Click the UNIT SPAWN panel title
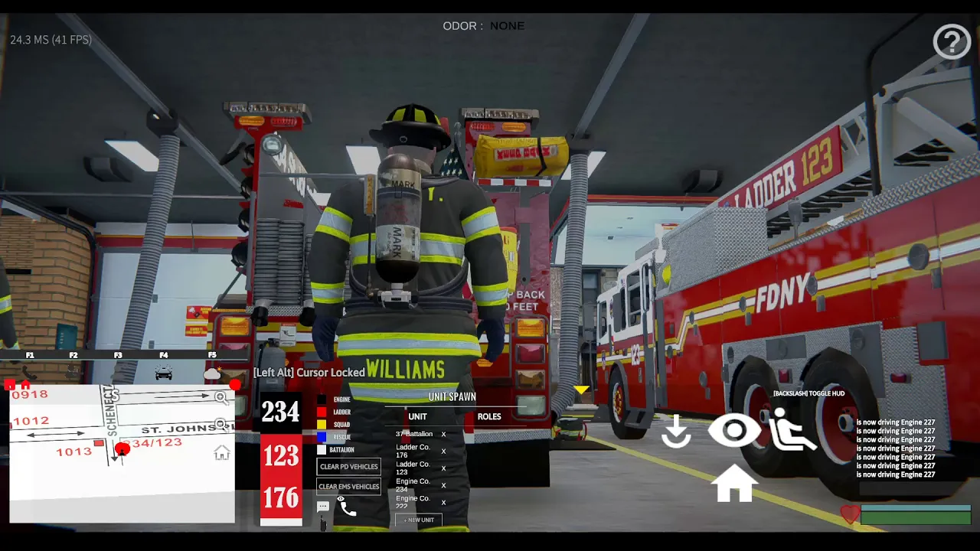 [452, 396]
